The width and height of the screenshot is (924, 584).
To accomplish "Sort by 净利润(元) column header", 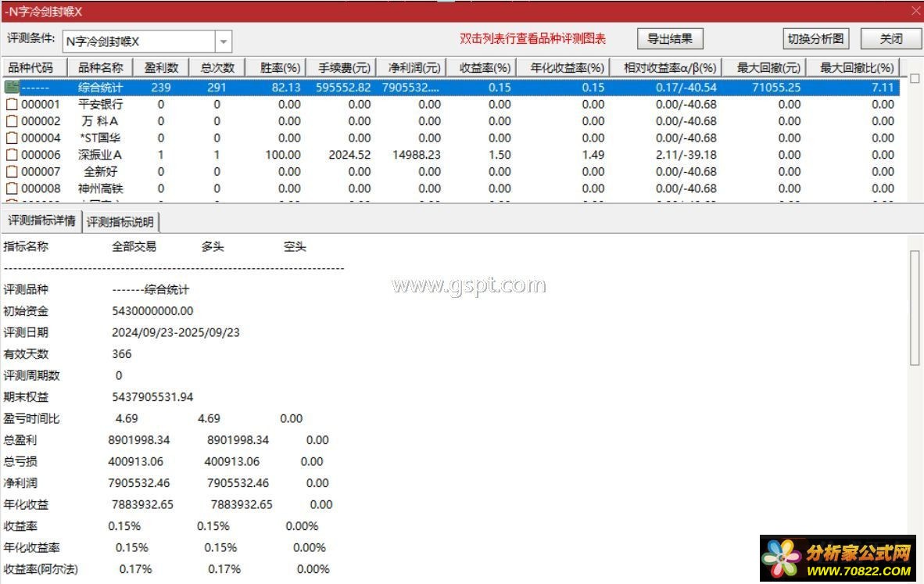I will click(x=410, y=68).
